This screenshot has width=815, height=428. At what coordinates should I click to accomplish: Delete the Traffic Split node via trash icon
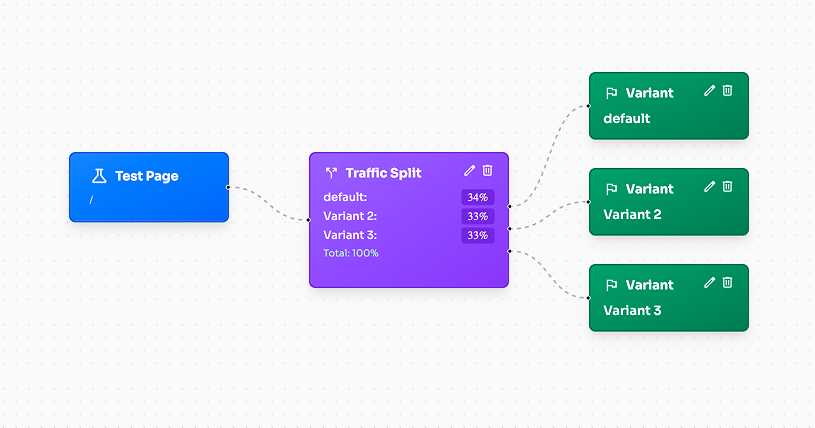pyautogui.click(x=488, y=171)
